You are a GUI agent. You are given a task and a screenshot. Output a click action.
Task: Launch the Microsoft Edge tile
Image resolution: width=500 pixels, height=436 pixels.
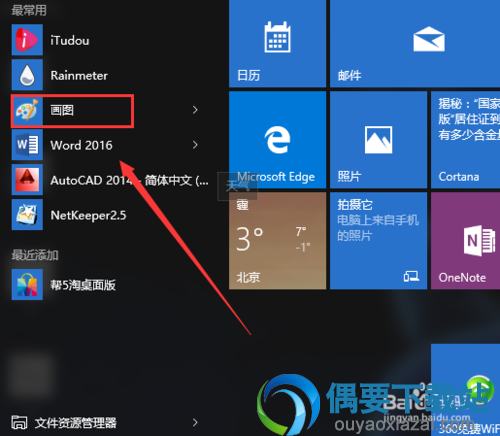point(277,140)
